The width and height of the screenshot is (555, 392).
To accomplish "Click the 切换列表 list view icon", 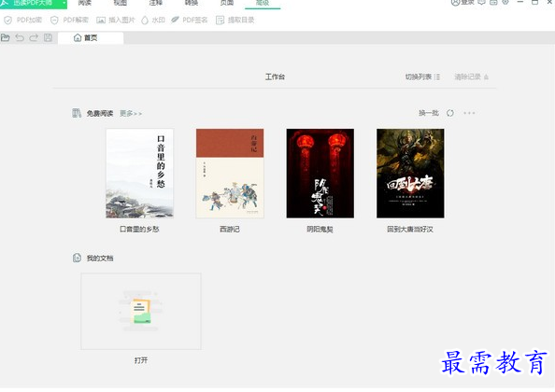I will click(x=437, y=77).
